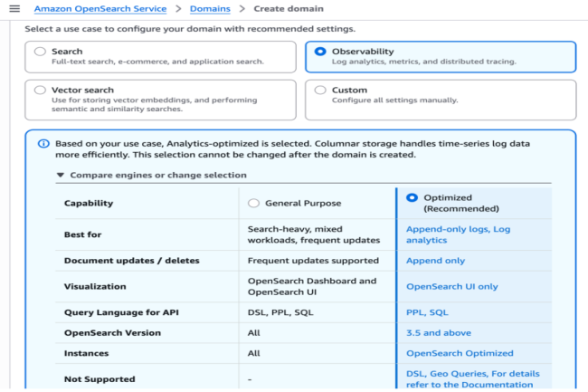Click 'Use for storing vector embeddings' description

(x=154, y=105)
